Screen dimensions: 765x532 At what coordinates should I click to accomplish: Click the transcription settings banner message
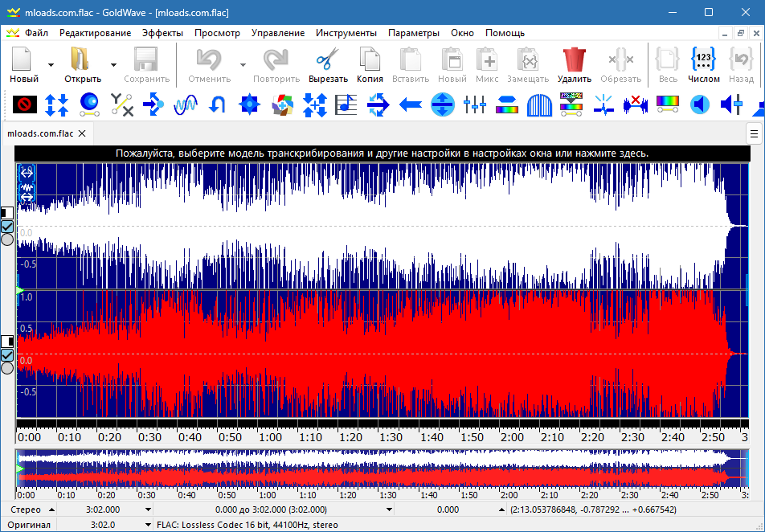pos(382,153)
